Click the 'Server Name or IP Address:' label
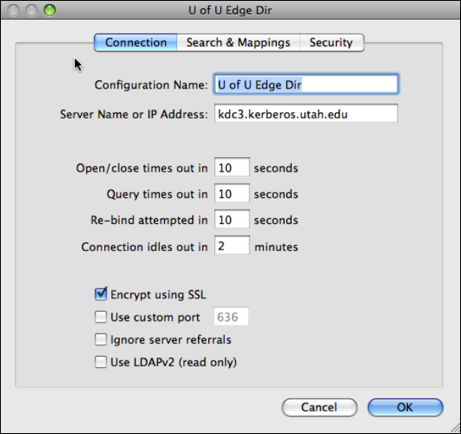The height and width of the screenshot is (434, 461). click(x=134, y=114)
